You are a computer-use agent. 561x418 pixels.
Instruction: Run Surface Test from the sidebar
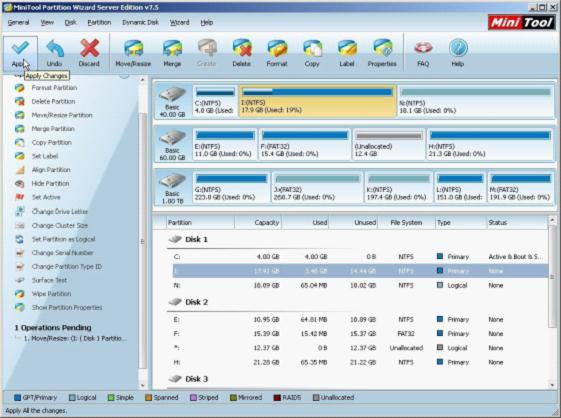[x=49, y=280]
